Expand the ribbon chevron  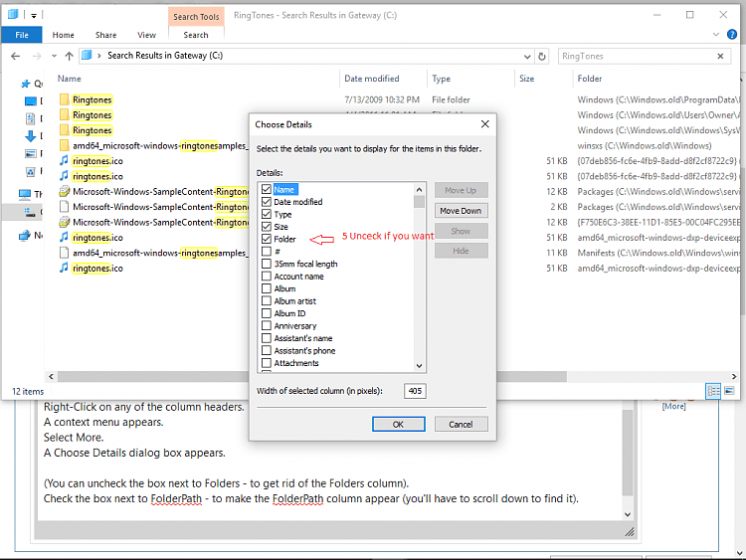pyautogui.click(x=715, y=34)
